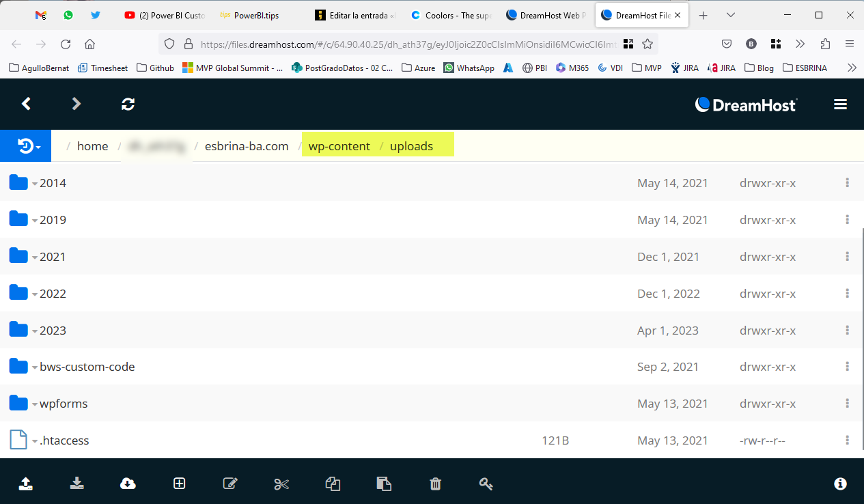Screen dimensions: 864x504
Task: Expand dropdown arrow next to wpforms folder
Action: (35, 404)
